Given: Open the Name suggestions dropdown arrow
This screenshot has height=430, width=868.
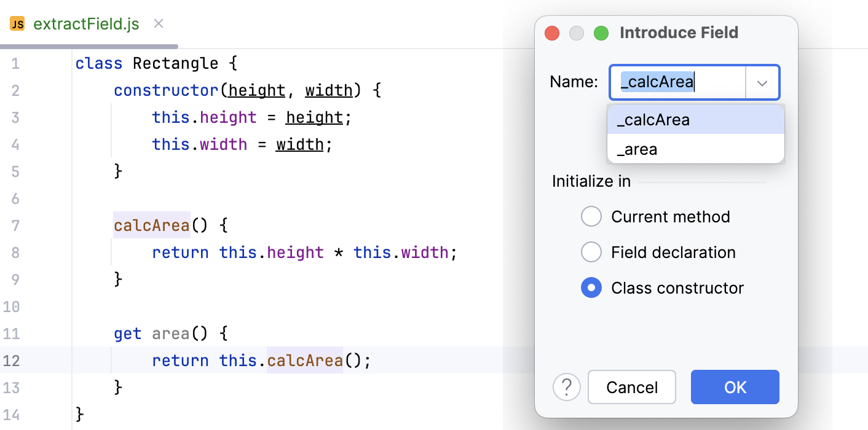Looking at the screenshot, I should (762, 82).
